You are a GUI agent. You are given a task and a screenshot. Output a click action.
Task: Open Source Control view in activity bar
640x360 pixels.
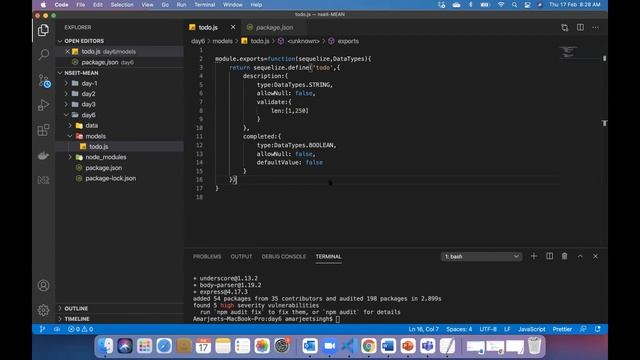43,80
